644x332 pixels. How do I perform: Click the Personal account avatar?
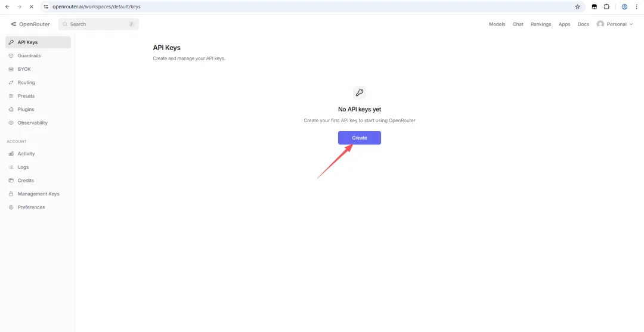[600, 24]
